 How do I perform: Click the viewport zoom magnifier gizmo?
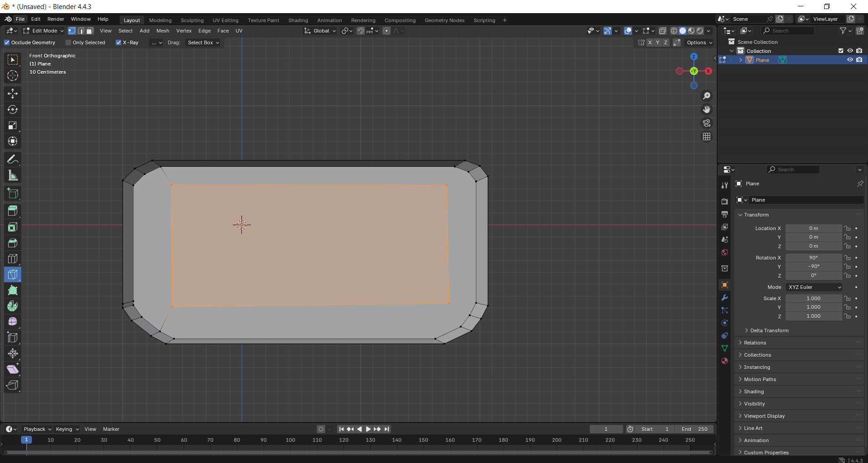coord(707,96)
